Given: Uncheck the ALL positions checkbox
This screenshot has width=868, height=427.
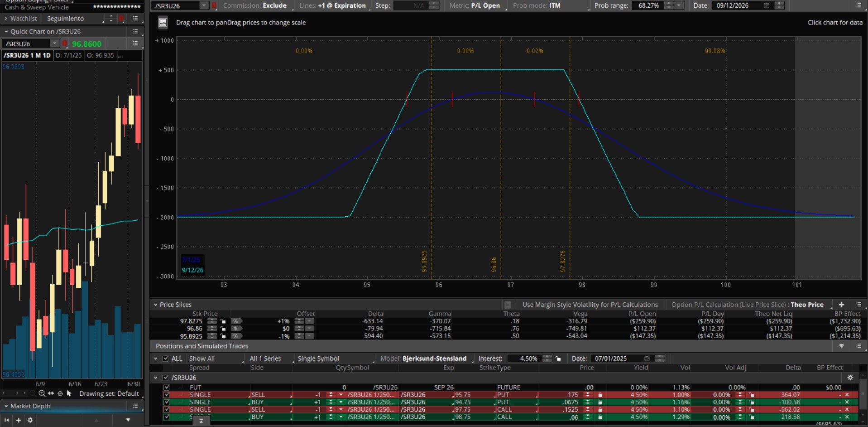Looking at the screenshot, I should click(166, 359).
